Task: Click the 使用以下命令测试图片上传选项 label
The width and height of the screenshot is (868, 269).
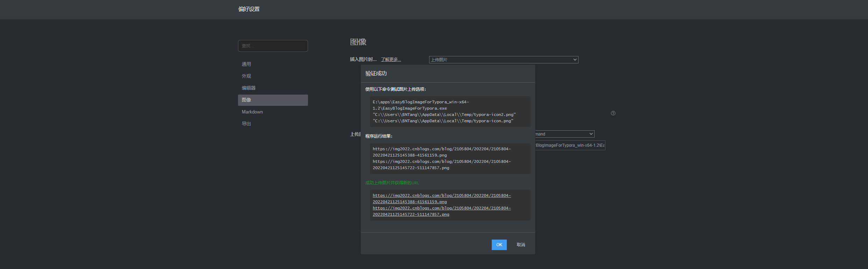Action: click(395, 89)
